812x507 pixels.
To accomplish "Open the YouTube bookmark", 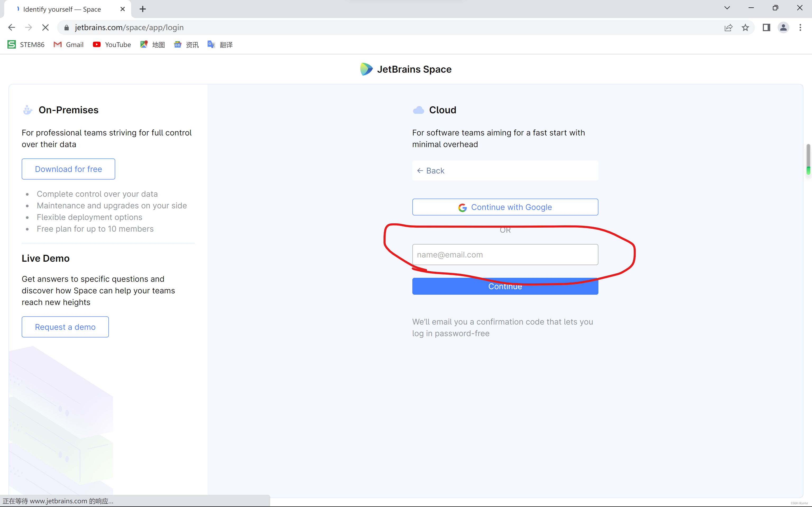I will click(x=112, y=45).
